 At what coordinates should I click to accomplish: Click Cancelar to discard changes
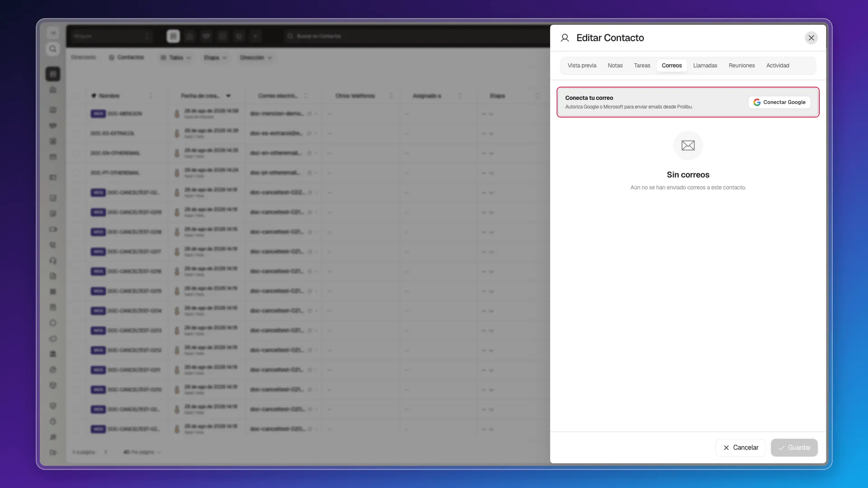point(741,447)
